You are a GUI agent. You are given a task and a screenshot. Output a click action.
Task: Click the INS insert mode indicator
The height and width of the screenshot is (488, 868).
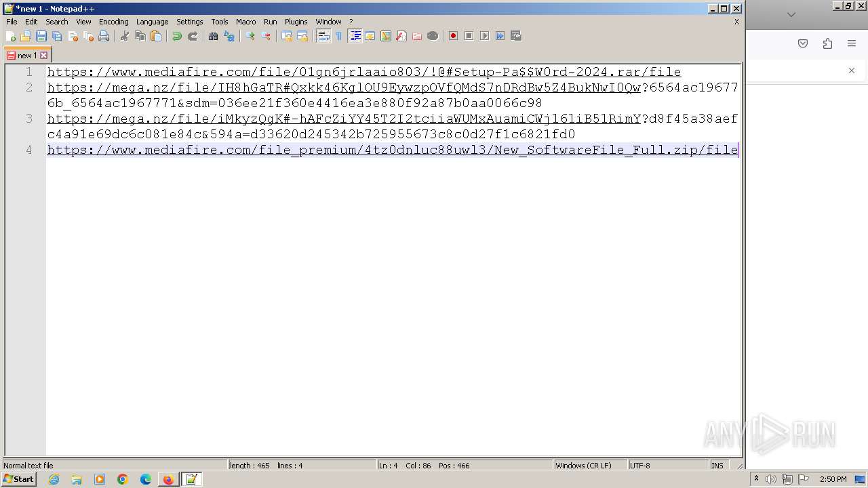(717, 466)
